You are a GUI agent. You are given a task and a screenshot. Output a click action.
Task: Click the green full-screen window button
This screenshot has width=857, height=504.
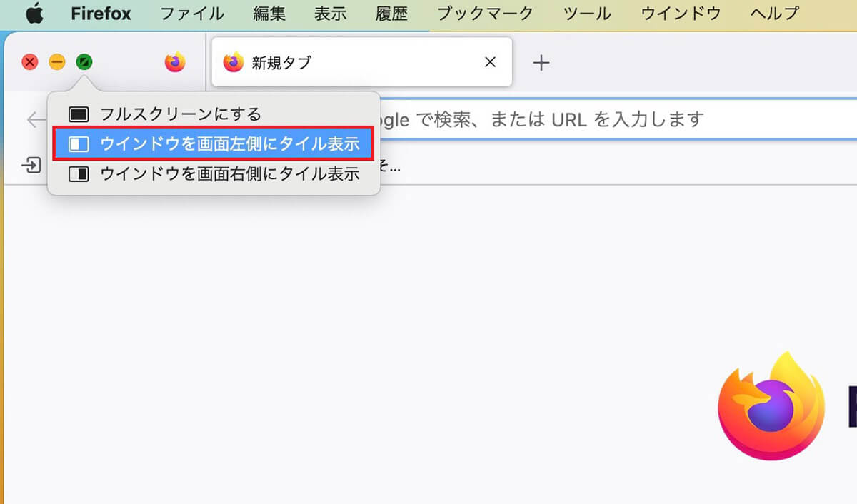point(84,62)
